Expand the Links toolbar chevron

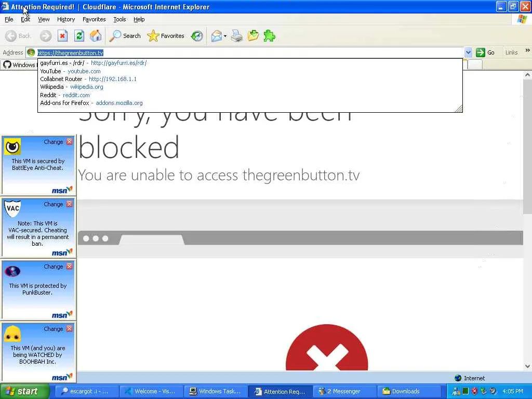pyautogui.click(x=527, y=50)
